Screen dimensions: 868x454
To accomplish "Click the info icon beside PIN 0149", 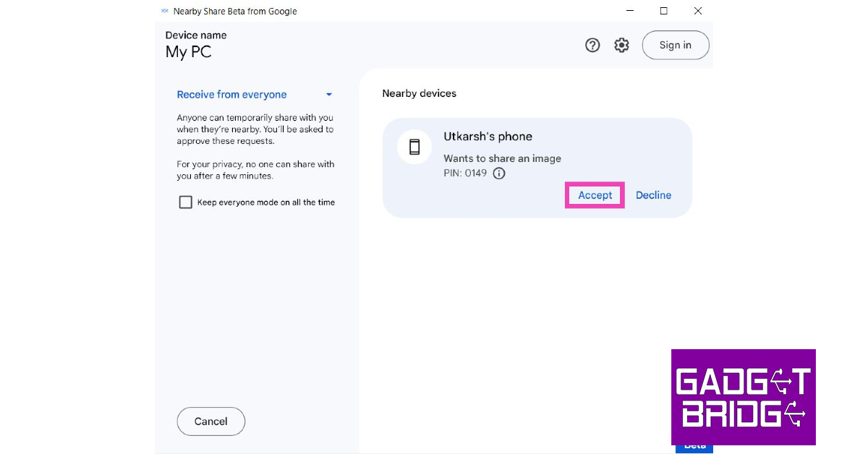I will pyautogui.click(x=498, y=174).
